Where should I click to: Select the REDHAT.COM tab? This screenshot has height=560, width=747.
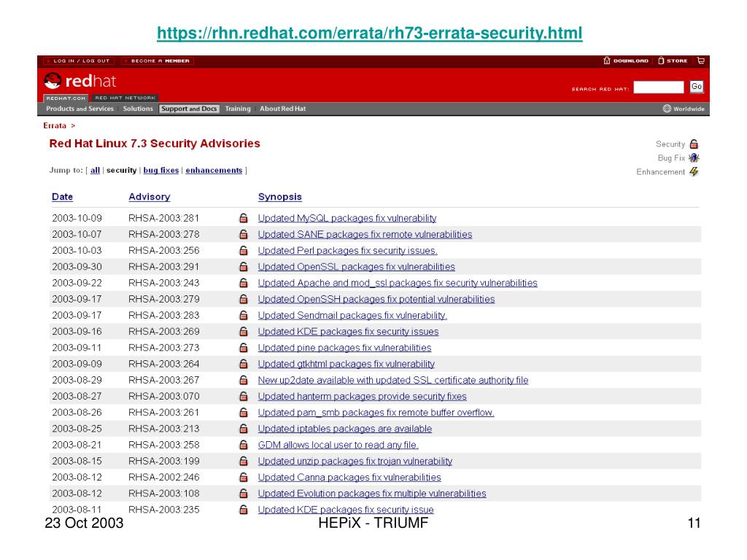[66, 98]
